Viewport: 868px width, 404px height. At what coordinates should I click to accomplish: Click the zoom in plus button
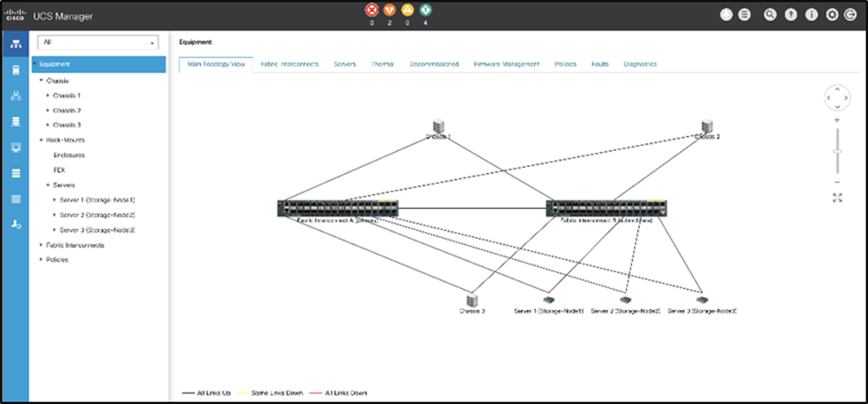coord(837,120)
